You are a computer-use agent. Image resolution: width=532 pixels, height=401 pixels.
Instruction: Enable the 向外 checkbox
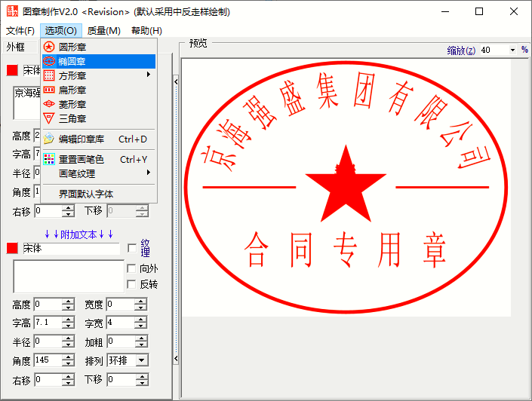[x=131, y=269]
